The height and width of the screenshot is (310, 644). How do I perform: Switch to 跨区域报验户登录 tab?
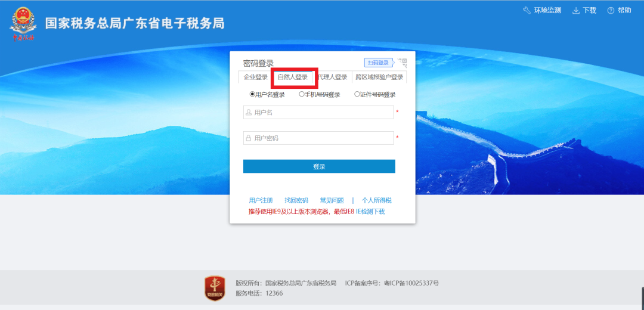coord(379,77)
